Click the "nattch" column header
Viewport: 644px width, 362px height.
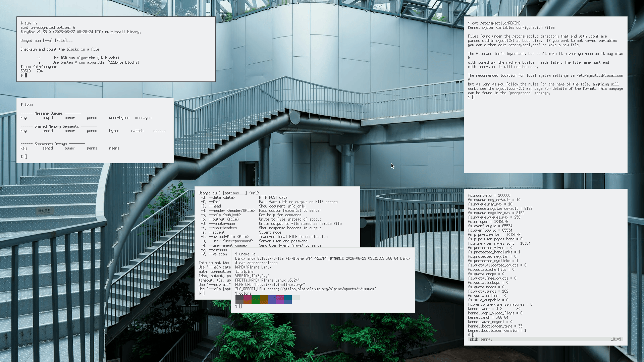tap(137, 131)
